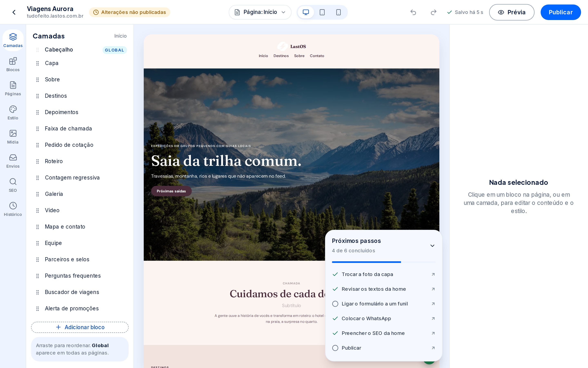
Task: Grab drag handle of Buscador de viagens
Action: tap(37, 292)
